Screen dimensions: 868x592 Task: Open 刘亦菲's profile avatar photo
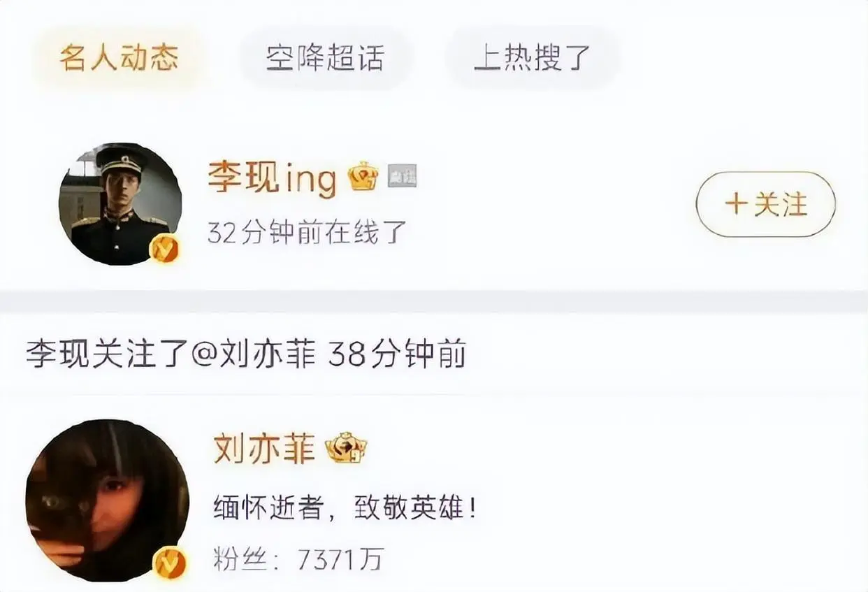108,500
